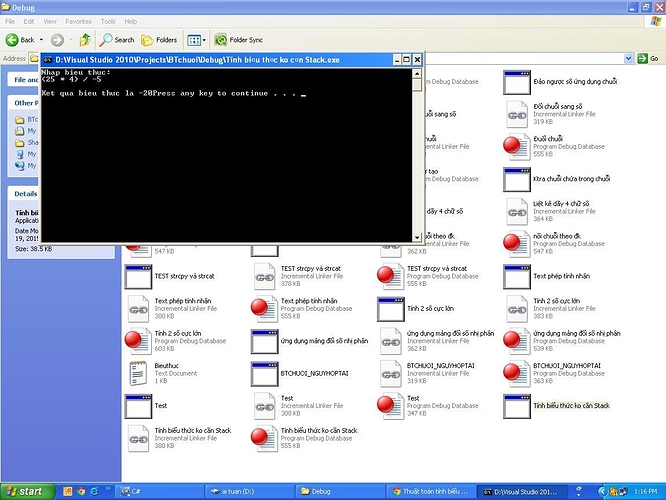Toggle the Folders pane button
The height and width of the screenshot is (500, 666).
pyautogui.click(x=159, y=40)
